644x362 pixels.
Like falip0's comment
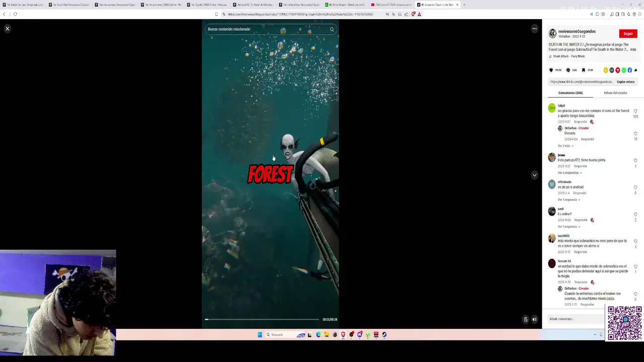[x=635, y=111]
